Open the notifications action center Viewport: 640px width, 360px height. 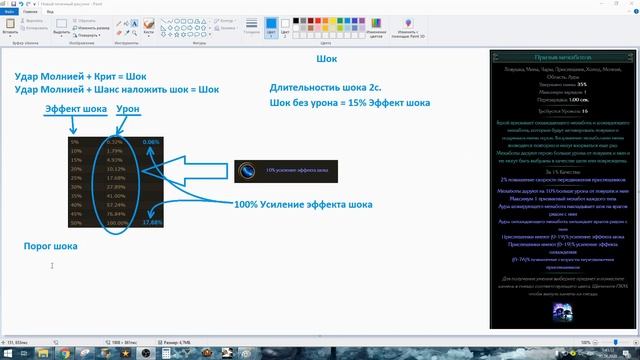(626, 353)
